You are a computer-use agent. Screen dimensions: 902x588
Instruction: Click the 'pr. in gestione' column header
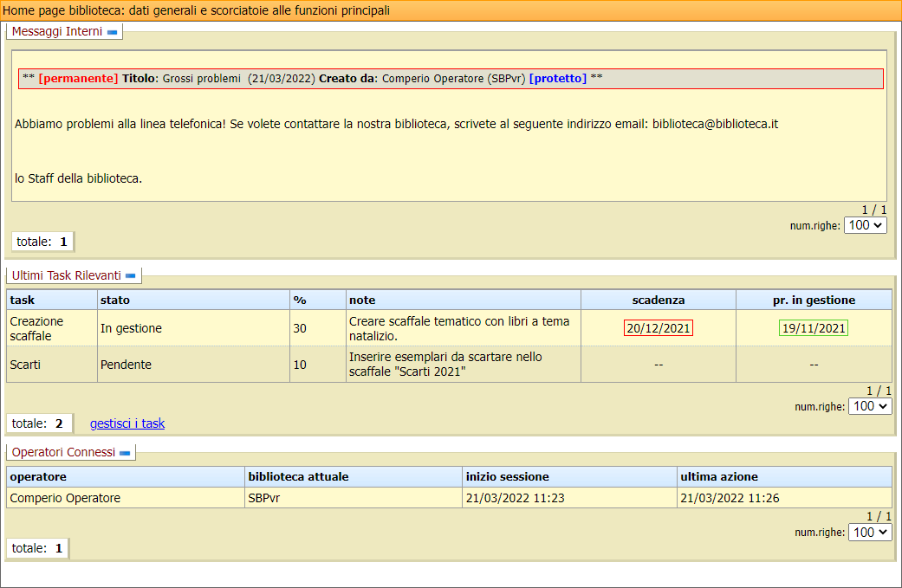[x=813, y=300]
